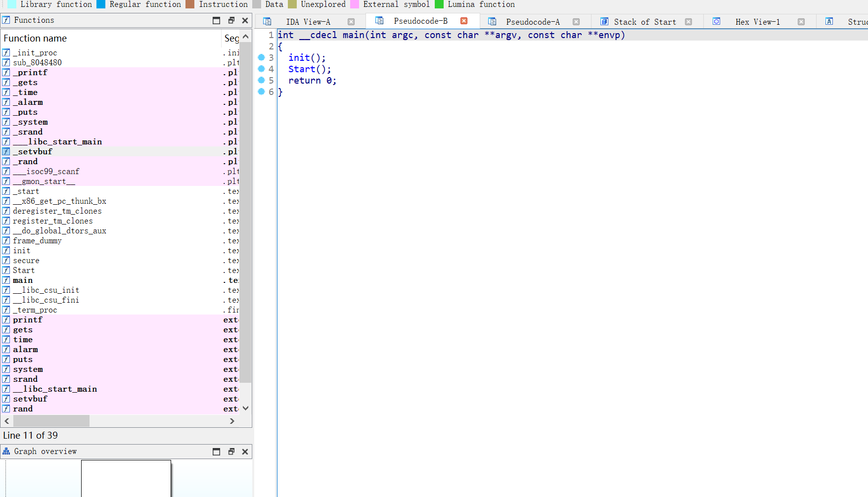The width and height of the screenshot is (868, 497).
Task: Toggle breakpoint dot on line 5
Action: pos(262,80)
